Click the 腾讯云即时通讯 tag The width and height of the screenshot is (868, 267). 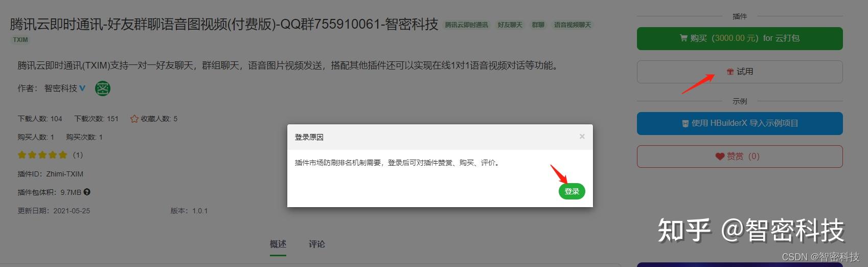(x=466, y=25)
